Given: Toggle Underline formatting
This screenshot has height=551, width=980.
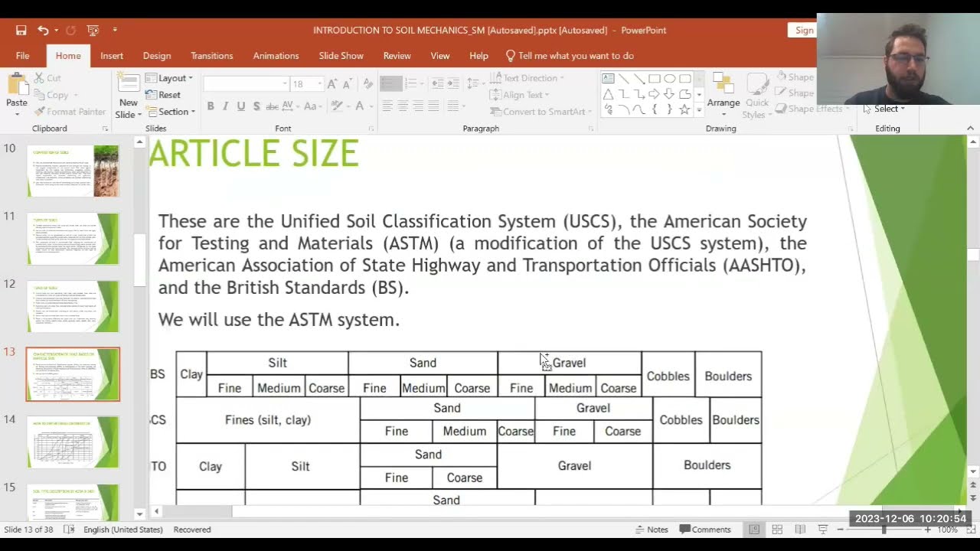Looking at the screenshot, I should pyautogui.click(x=241, y=106).
